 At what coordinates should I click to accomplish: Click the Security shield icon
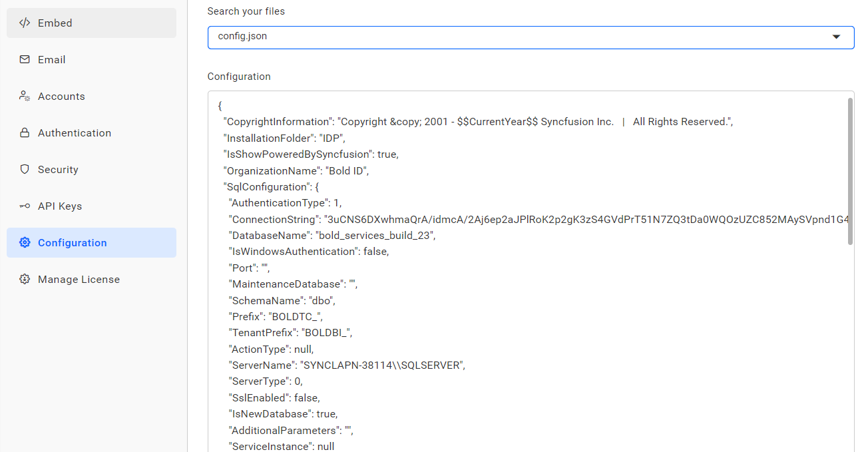click(24, 169)
